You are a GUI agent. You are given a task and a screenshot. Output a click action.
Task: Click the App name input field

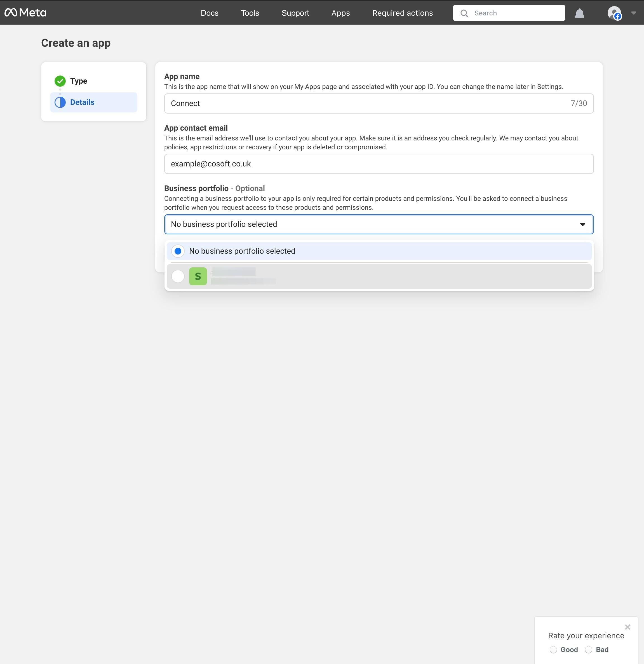pyautogui.click(x=379, y=103)
